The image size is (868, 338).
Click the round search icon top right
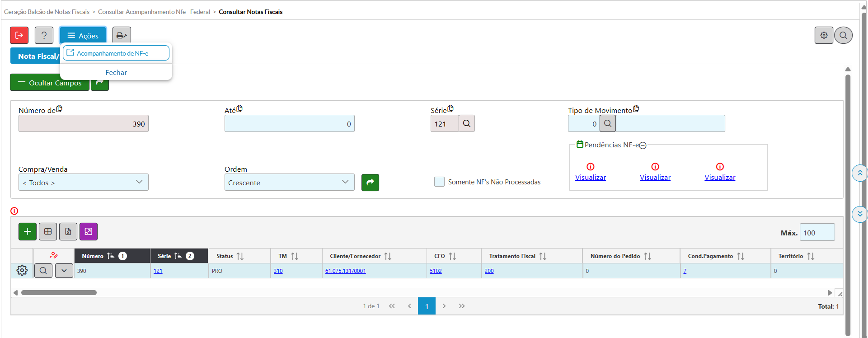[843, 35]
